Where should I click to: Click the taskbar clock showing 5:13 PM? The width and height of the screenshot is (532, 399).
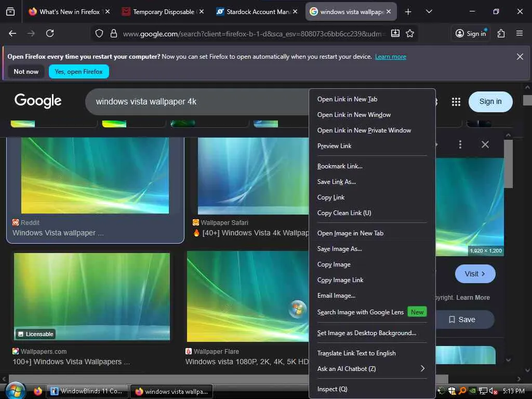click(x=513, y=391)
